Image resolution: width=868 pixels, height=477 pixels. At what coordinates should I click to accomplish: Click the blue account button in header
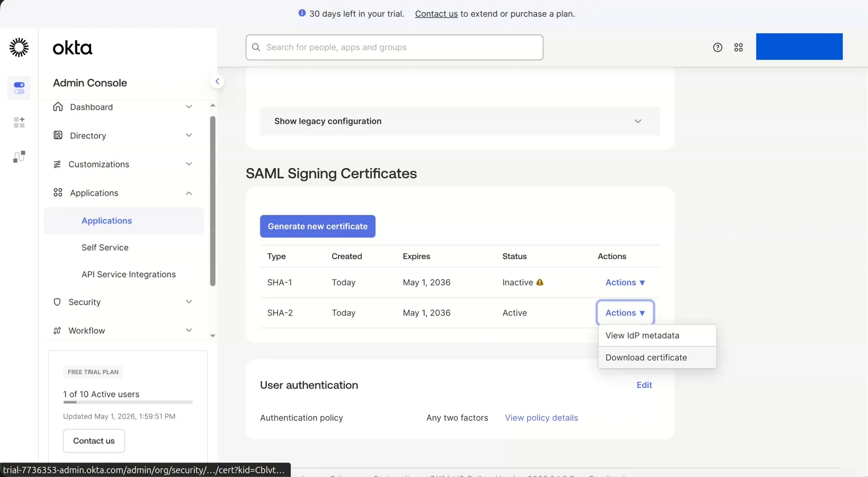[x=799, y=47]
